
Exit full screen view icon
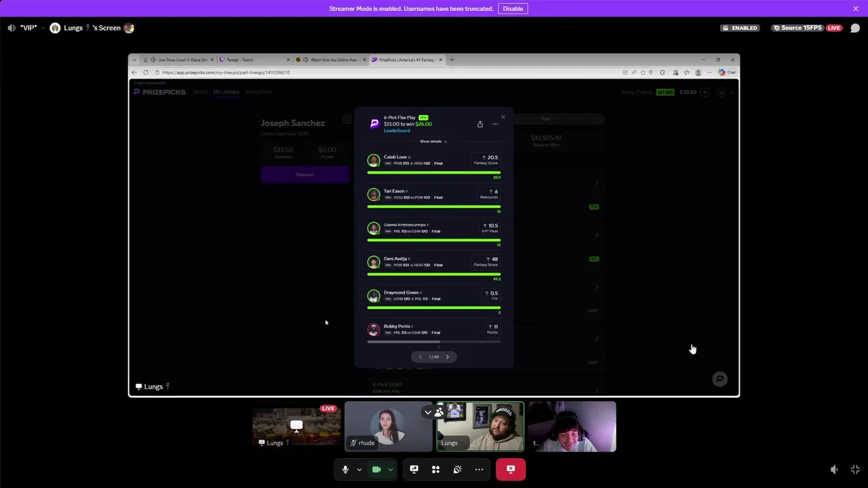coord(855,469)
